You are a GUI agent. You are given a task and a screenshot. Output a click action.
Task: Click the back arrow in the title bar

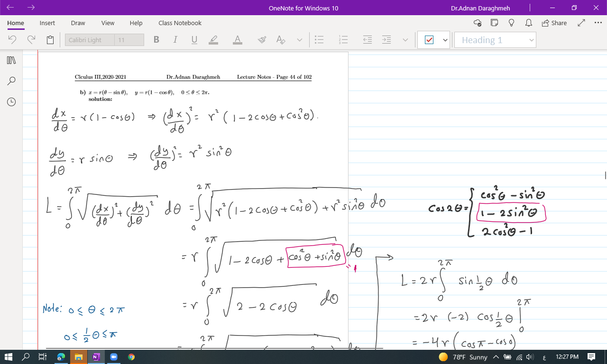click(10, 8)
